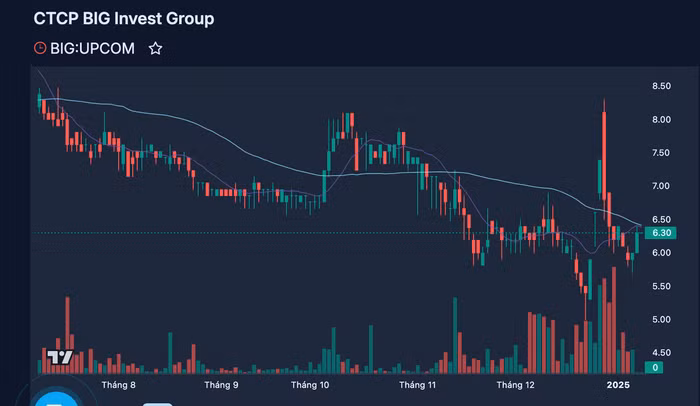Click the 2025 year axis label

[618, 385]
